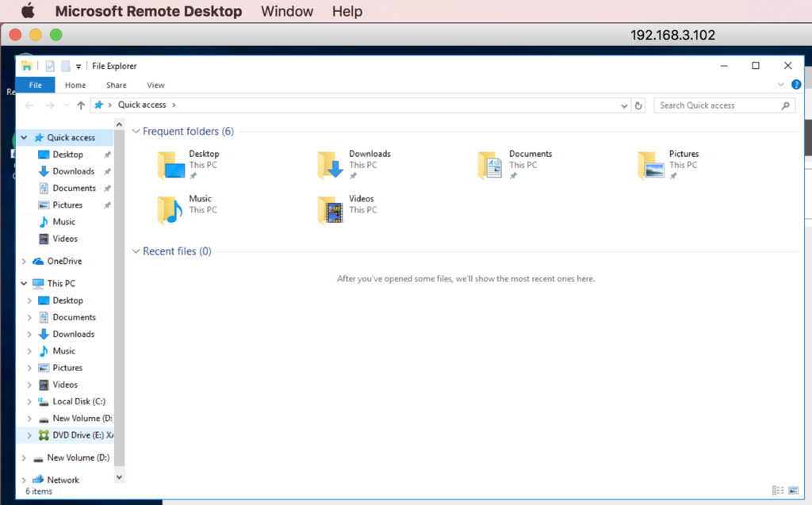
Task: Select Downloads under This PC
Action: (x=74, y=334)
